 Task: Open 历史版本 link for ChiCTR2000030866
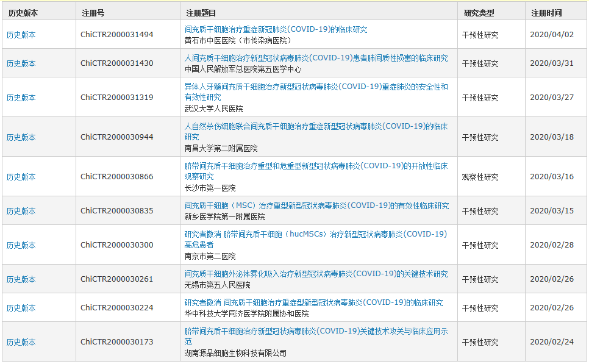(x=21, y=177)
